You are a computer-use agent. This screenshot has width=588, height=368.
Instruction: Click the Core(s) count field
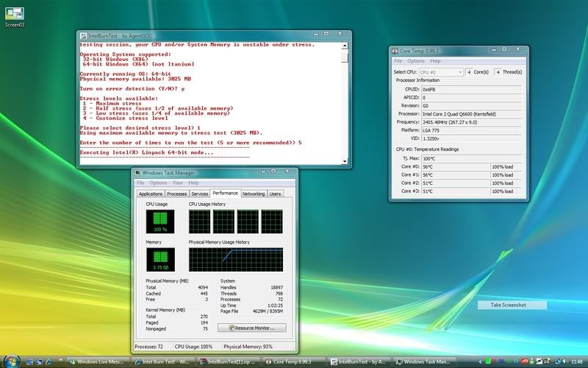[x=469, y=72]
